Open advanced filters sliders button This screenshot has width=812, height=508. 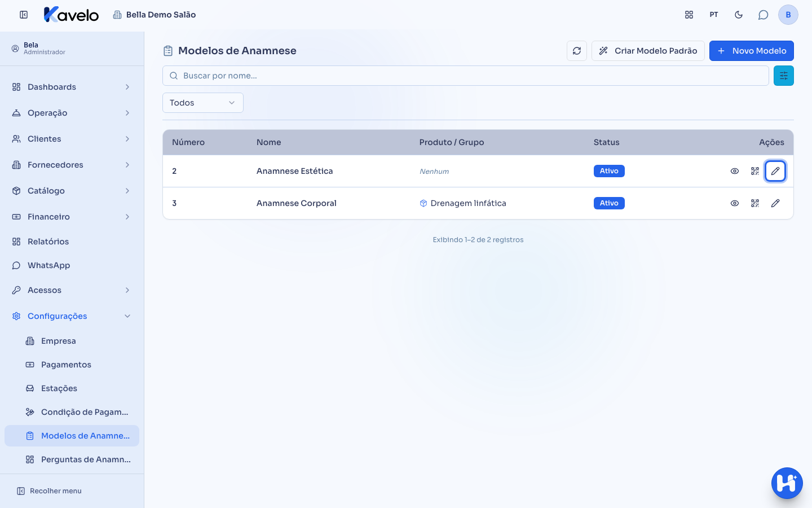784,76
